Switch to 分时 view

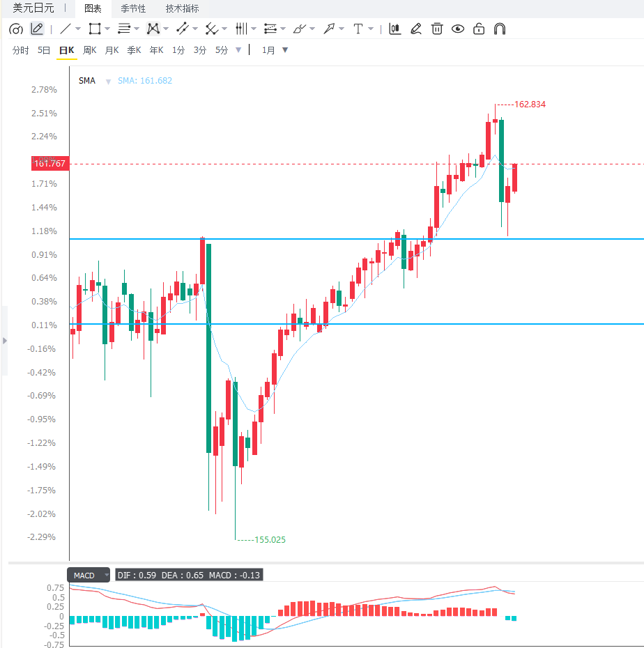[x=21, y=50]
